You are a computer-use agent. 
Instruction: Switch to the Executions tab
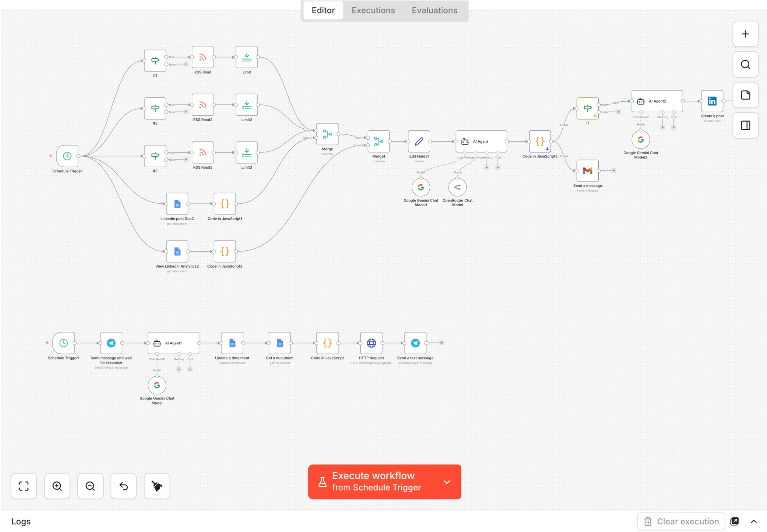pos(373,10)
